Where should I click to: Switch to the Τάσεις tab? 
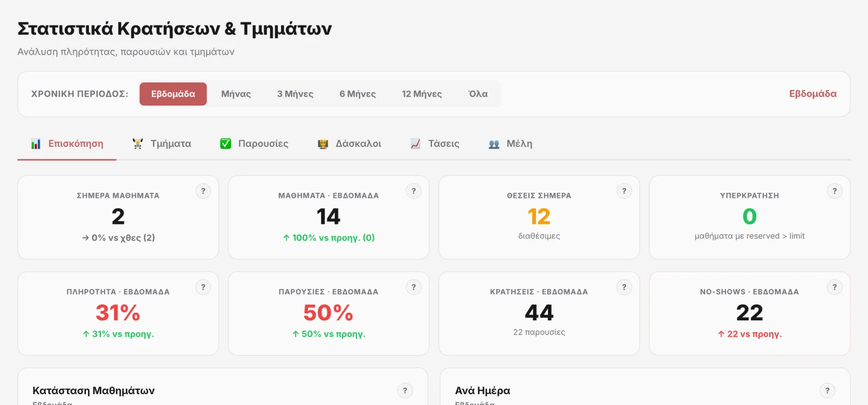point(435,144)
